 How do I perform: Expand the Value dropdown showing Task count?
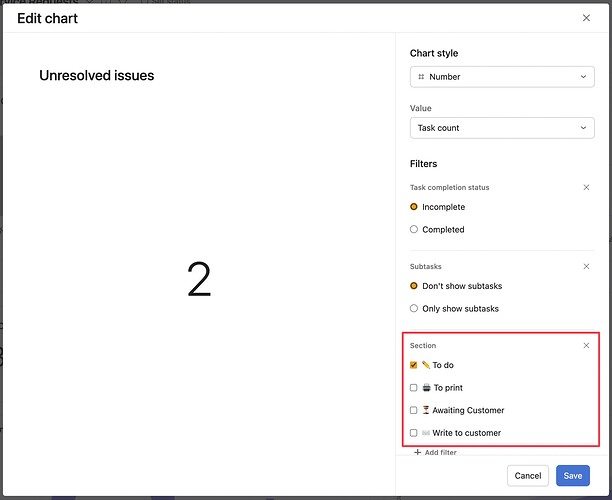click(502, 128)
